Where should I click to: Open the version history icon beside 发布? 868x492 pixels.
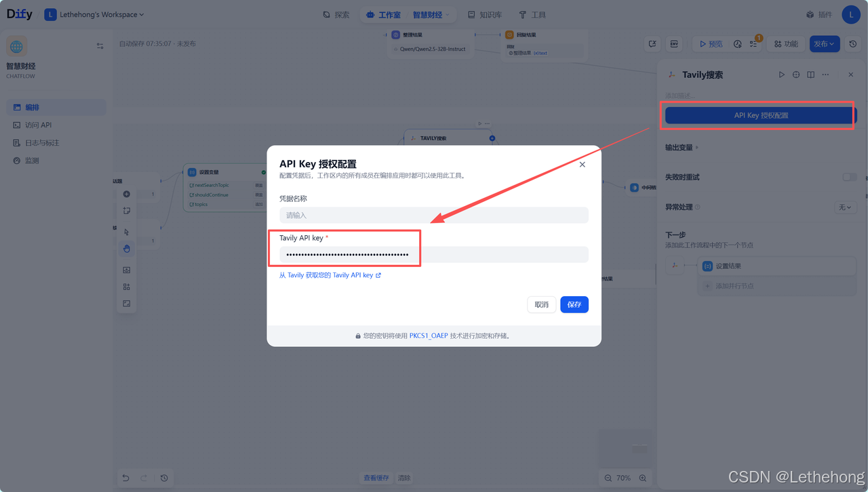coord(853,44)
